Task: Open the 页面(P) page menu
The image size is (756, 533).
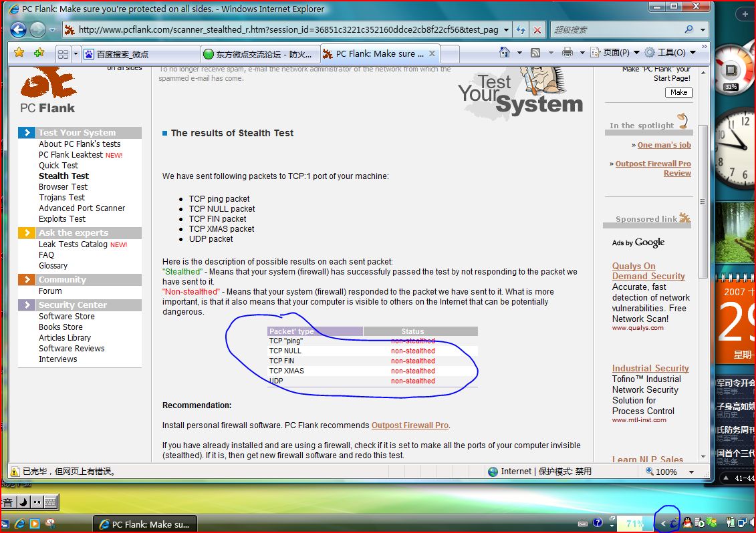Action: (616, 53)
